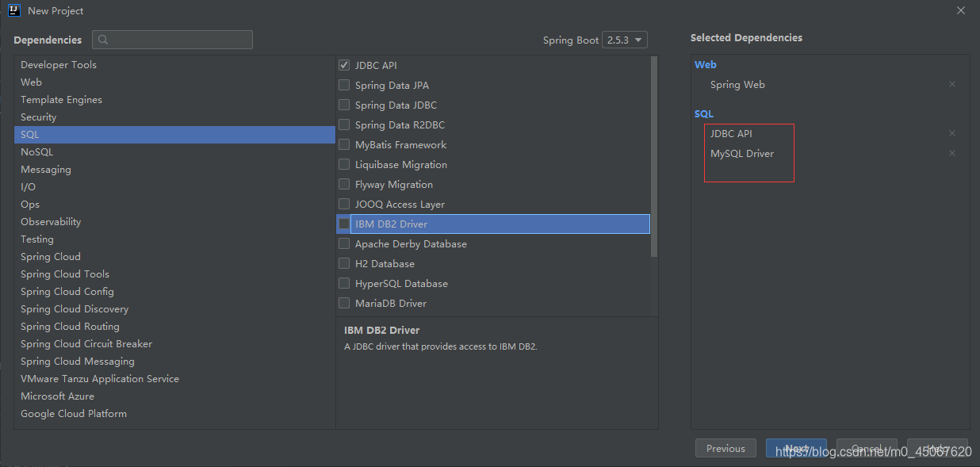
Task: Remove MySQL Driver from selected dependencies
Action: click(x=952, y=153)
